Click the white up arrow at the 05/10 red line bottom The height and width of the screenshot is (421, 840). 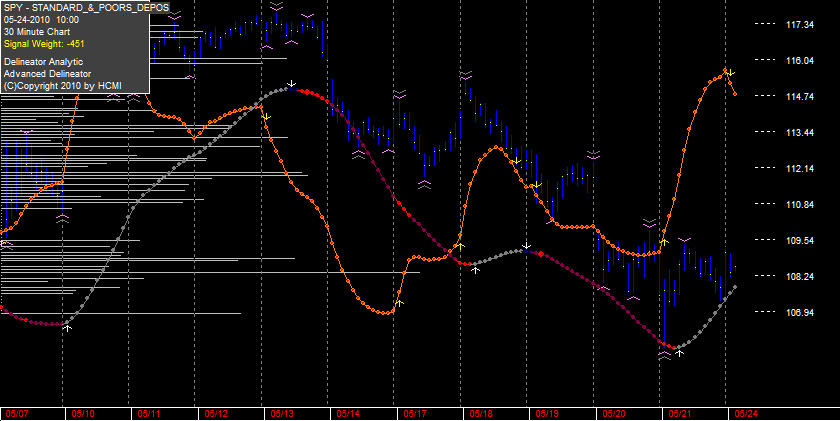click(x=68, y=328)
